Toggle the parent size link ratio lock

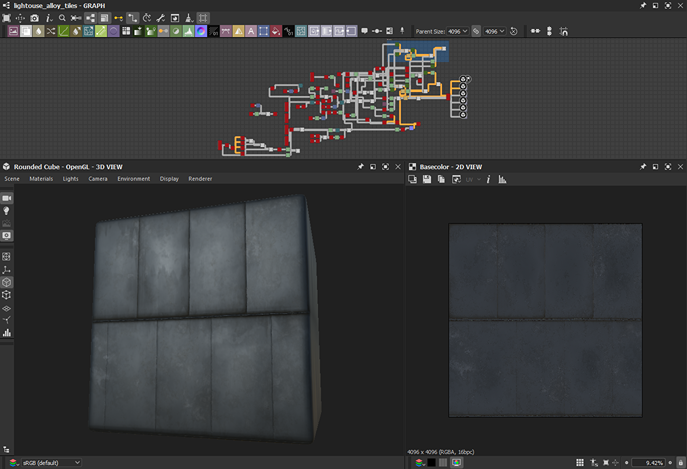(476, 32)
